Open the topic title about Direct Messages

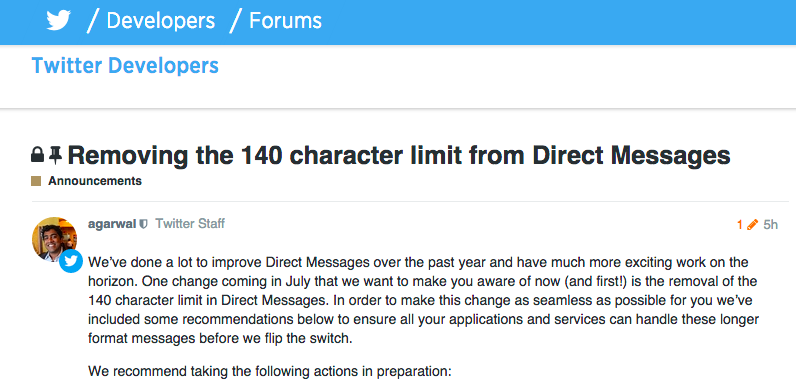pos(399,155)
